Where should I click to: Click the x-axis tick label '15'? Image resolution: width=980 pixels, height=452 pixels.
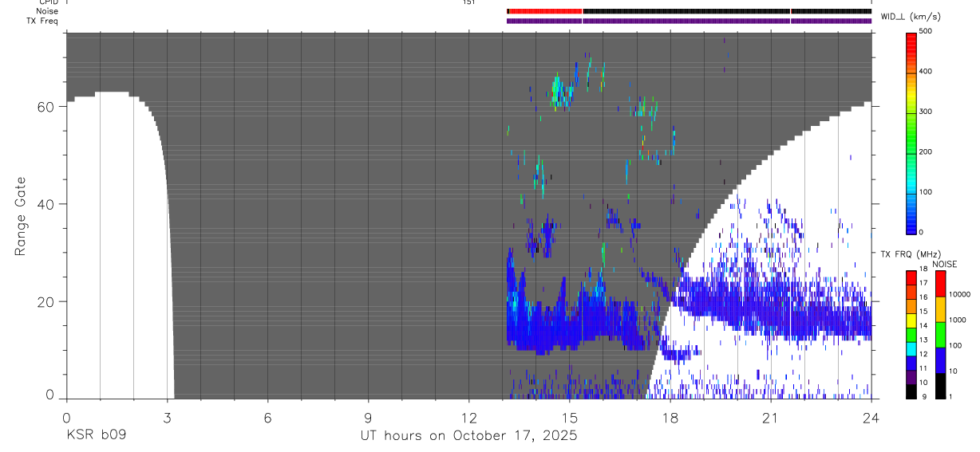pos(569,417)
